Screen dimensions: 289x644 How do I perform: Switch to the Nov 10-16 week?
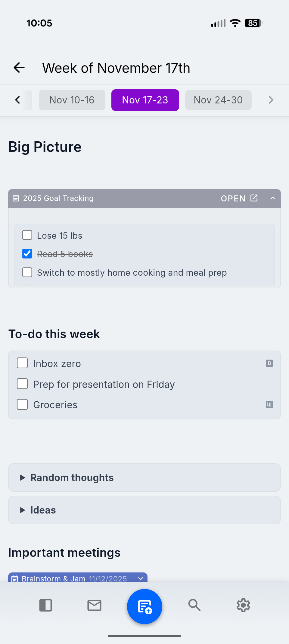(72, 100)
